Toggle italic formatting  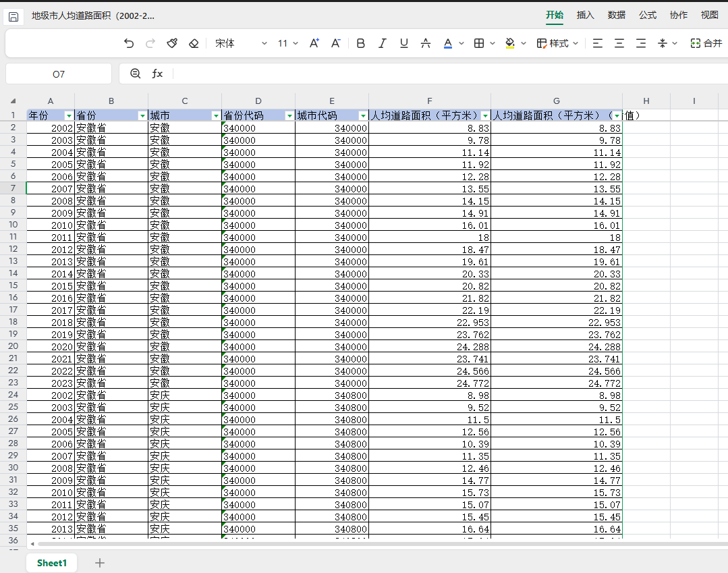tap(383, 43)
